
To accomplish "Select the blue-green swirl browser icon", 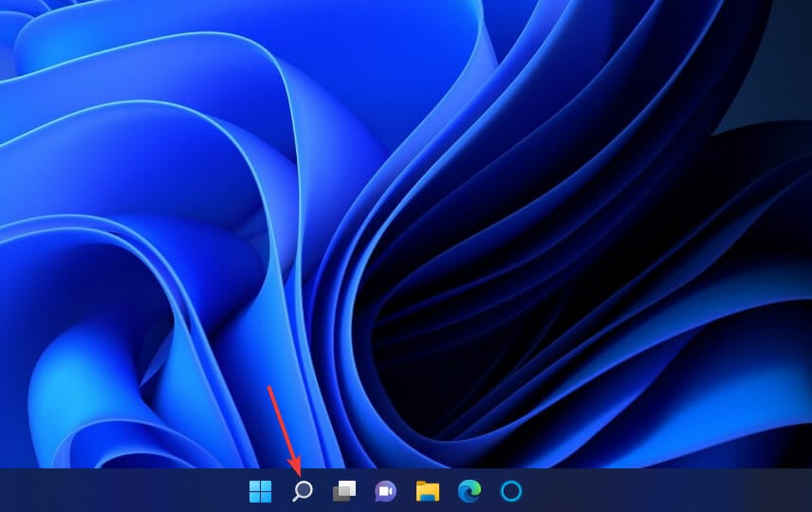I will 470,491.
